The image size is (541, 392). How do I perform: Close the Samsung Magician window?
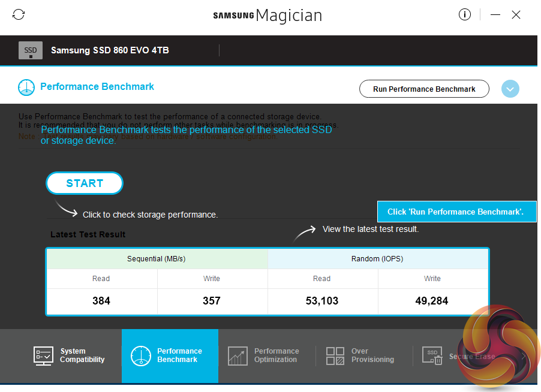pos(516,14)
